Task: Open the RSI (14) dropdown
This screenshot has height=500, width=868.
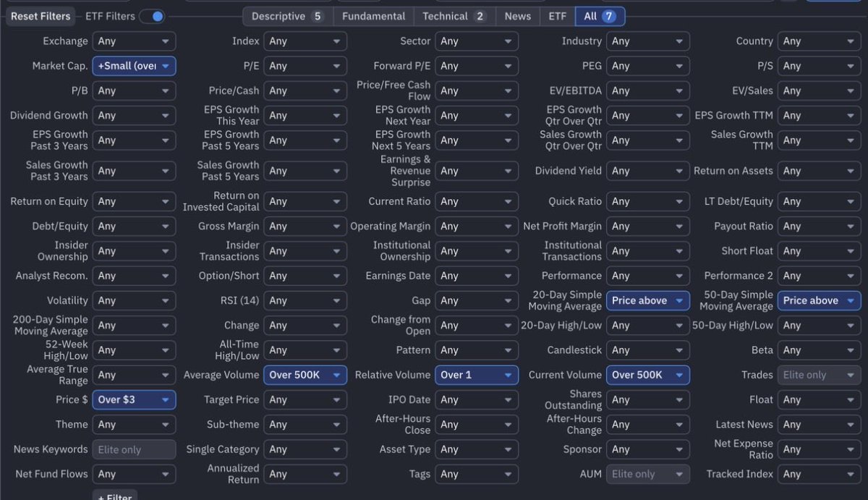Action: [305, 300]
